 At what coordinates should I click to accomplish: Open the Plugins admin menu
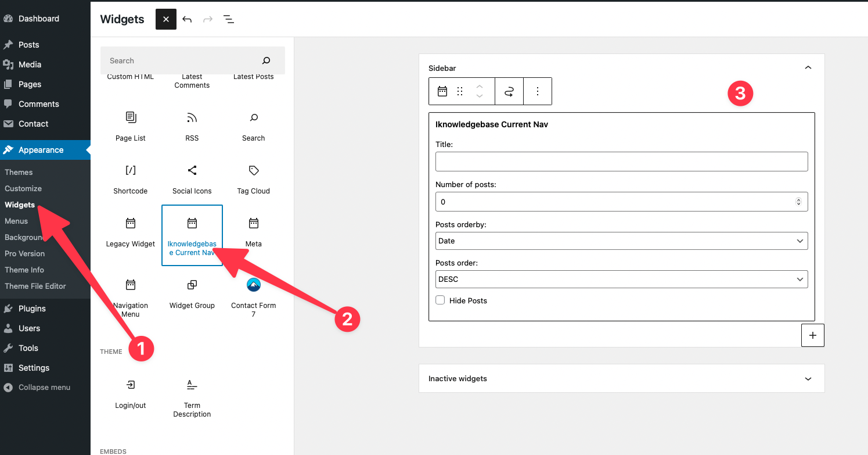[32, 309]
